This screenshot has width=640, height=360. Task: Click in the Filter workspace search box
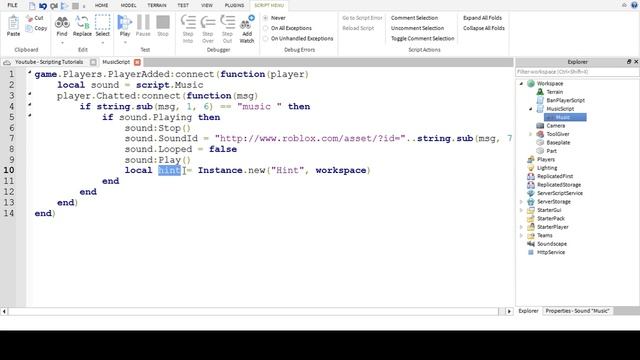(577, 72)
